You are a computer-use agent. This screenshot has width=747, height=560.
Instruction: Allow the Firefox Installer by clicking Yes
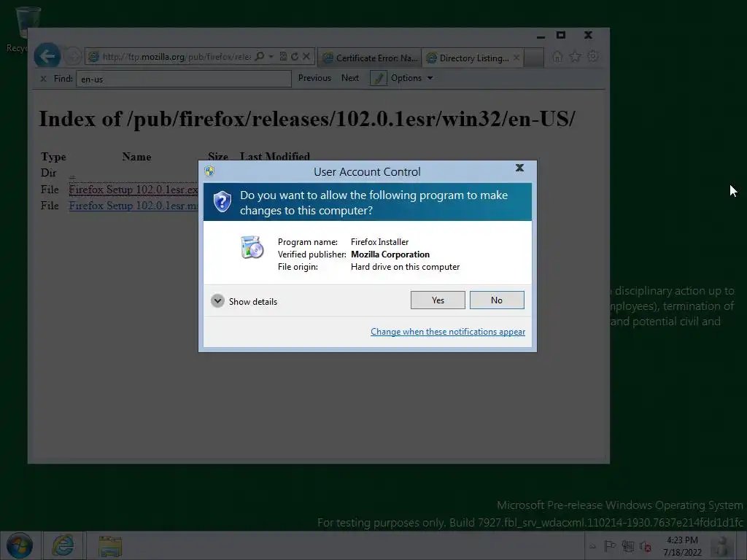438,300
